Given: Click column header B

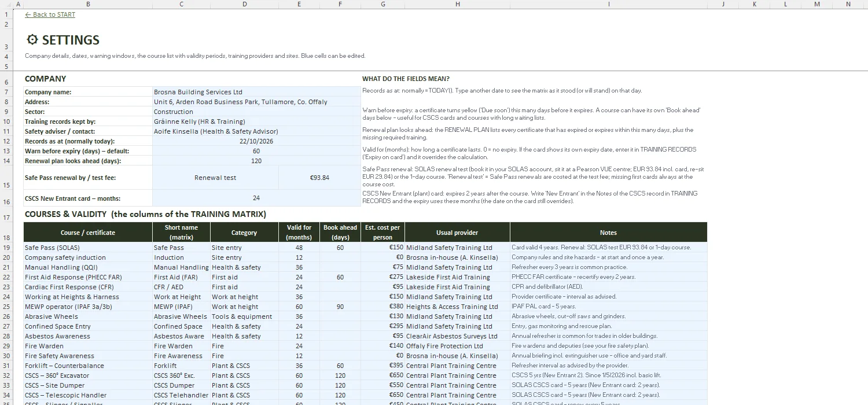Looking at the screenshot, I should (x=88, y=4).
